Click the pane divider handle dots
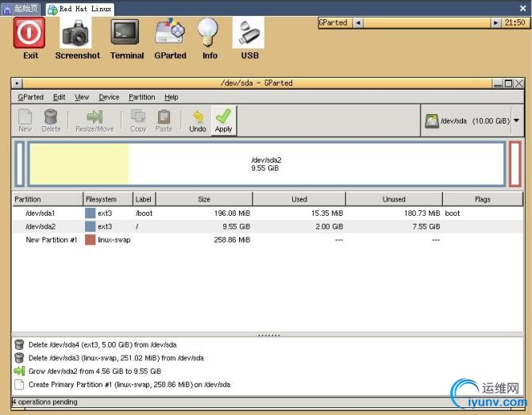Screen dimensions: 532x415 tap(268, 336)
